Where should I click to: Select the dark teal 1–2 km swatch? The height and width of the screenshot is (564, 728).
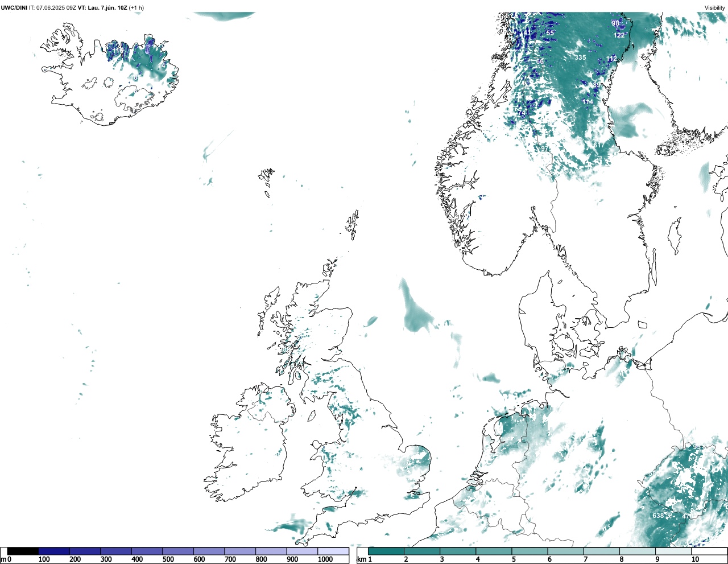386,551
